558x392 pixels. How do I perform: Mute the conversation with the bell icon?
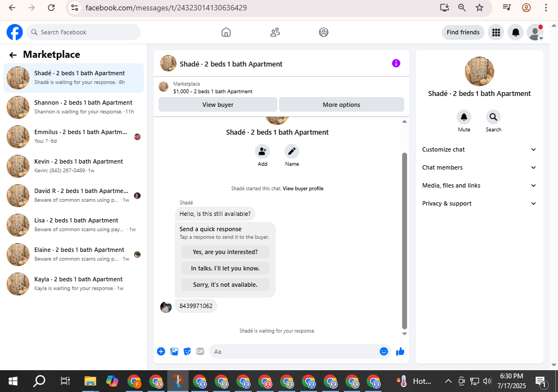(464, 117)
